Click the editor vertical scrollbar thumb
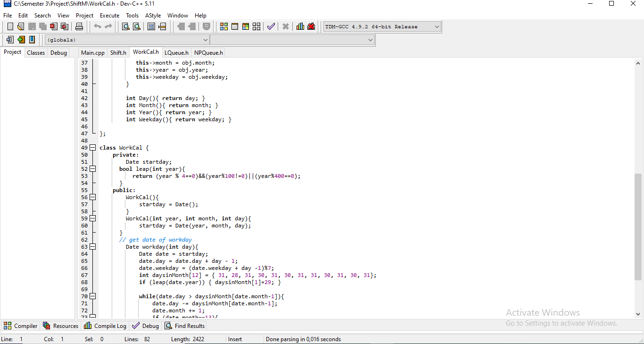 [638, 228]
